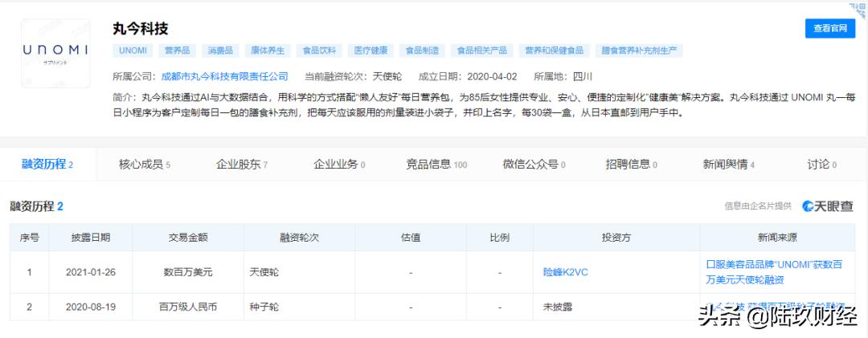Viewport: 868px width, 338px height.
Task: Click the 投资方 column header
Action: click(616, 238)
